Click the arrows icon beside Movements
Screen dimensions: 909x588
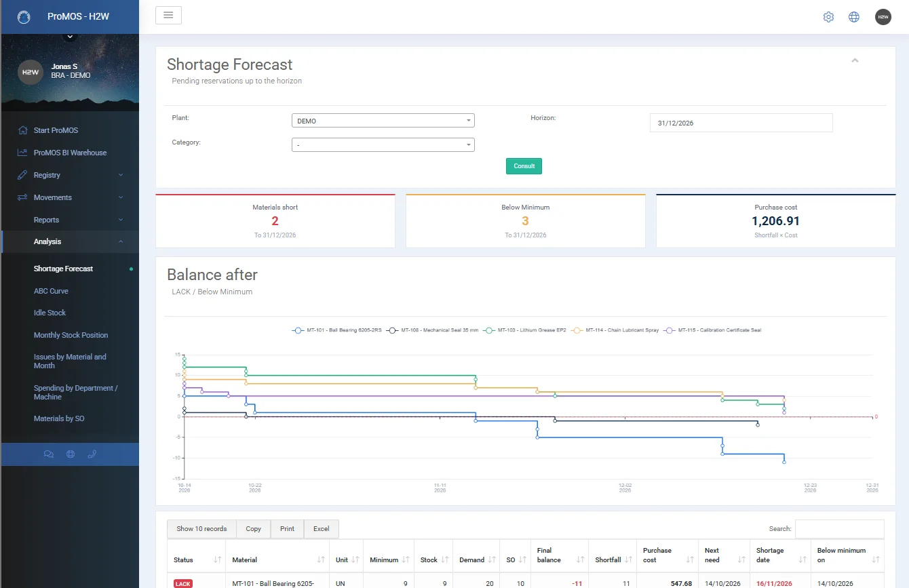pos(22,197)
